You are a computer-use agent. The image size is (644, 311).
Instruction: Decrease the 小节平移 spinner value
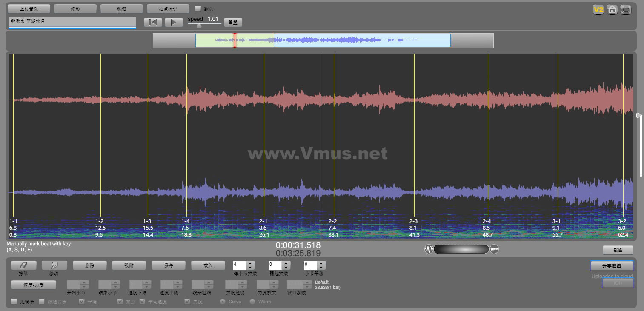click(321, 268)
